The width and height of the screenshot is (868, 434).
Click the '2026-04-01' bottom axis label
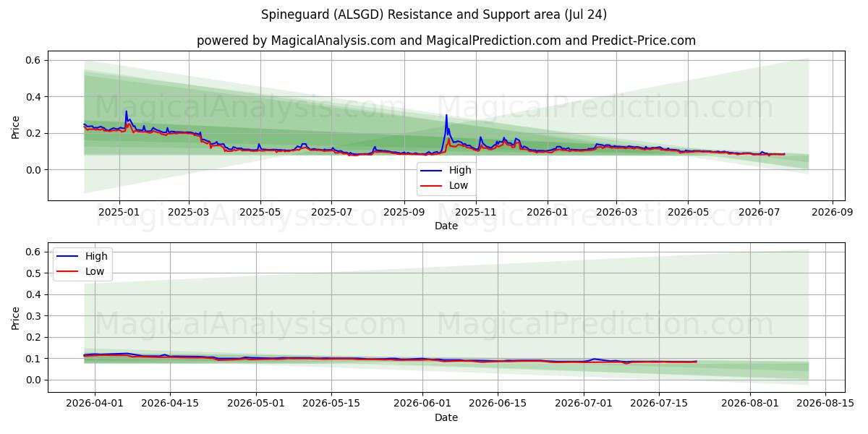(x=95, y=404)
